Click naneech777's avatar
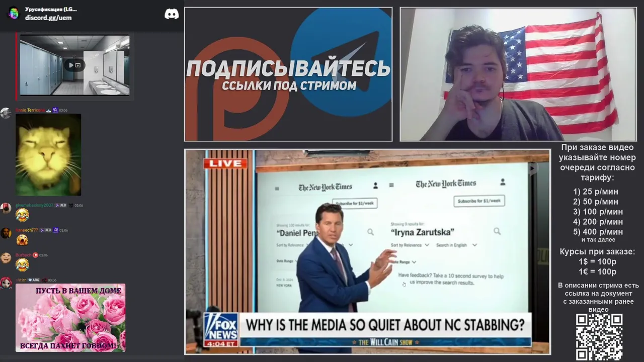The image size is (644, 362). (x=6, y=233)
